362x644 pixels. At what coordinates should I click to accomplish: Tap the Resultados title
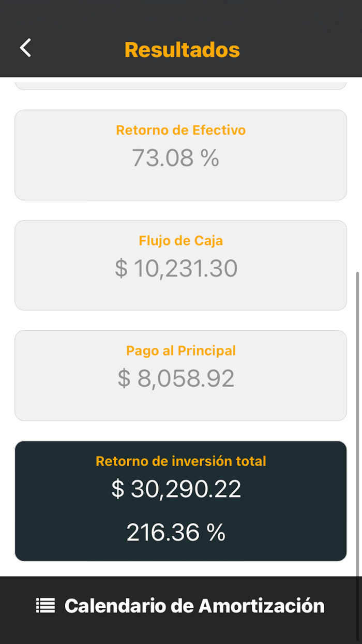pos(182,49)
